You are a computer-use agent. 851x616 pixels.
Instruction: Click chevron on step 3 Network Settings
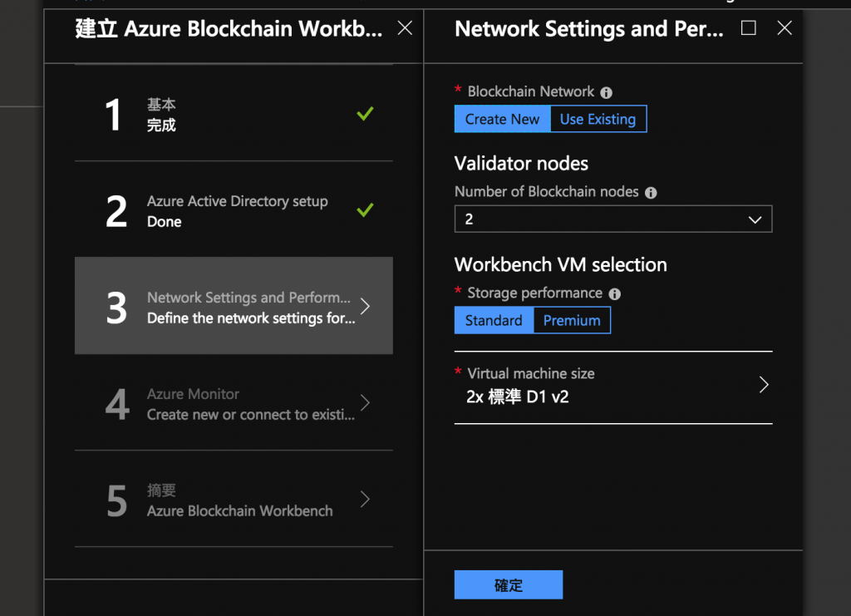pyautogui.click(x=365, y=307)
